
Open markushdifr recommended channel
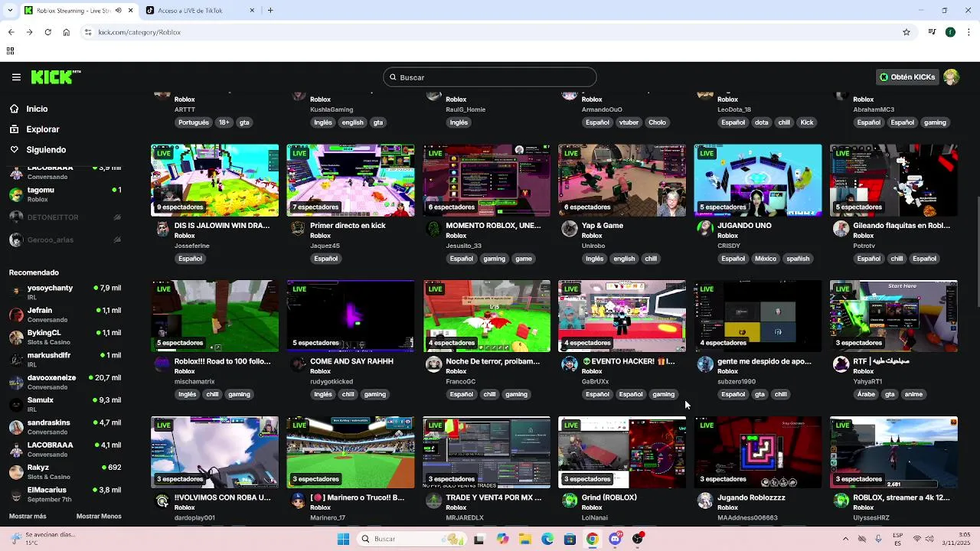coord(65,360)
